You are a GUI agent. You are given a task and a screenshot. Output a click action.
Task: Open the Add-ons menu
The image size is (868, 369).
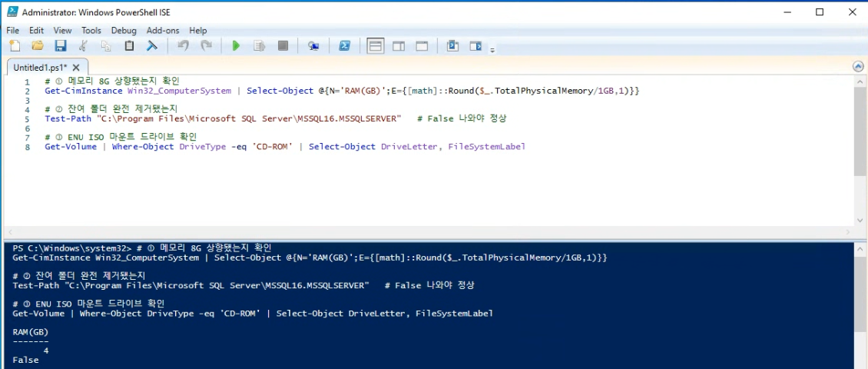(163, 31)
